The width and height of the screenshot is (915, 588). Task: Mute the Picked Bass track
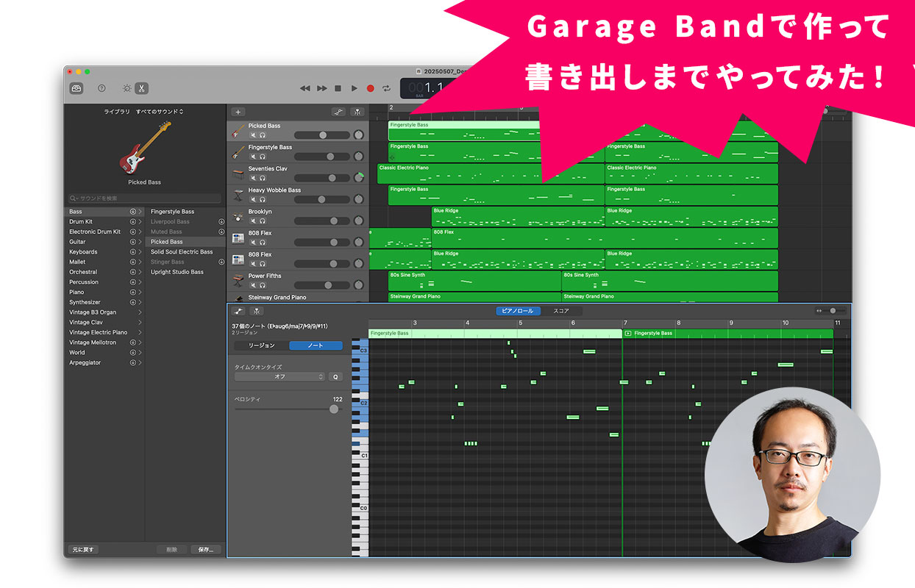pos(252,135)
